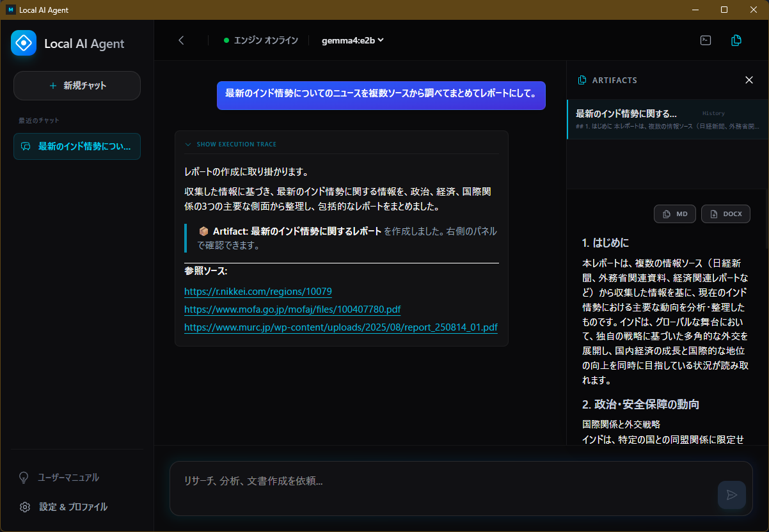Click the 最近のチャット section label
The image size is (769, 532).
[x=39, y=120]
